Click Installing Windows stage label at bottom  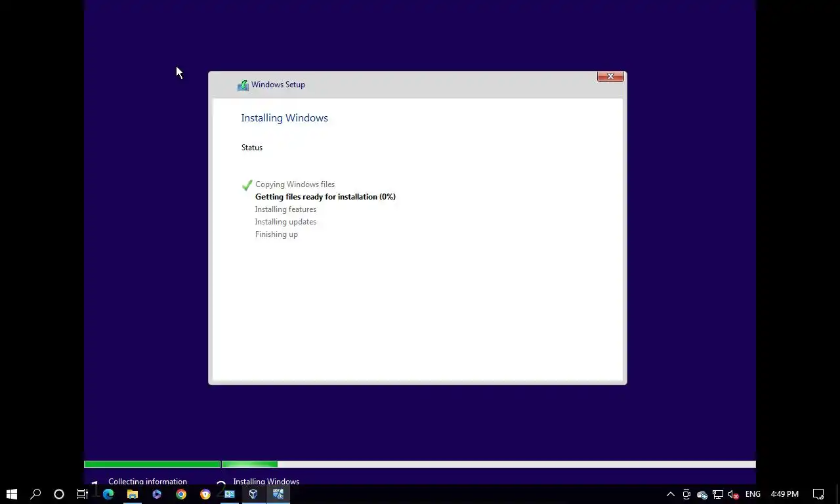[x=266, y=481]
